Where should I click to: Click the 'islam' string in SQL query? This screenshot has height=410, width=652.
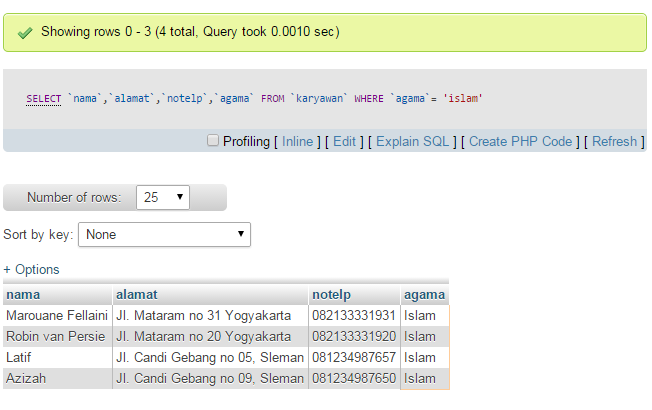463,99
